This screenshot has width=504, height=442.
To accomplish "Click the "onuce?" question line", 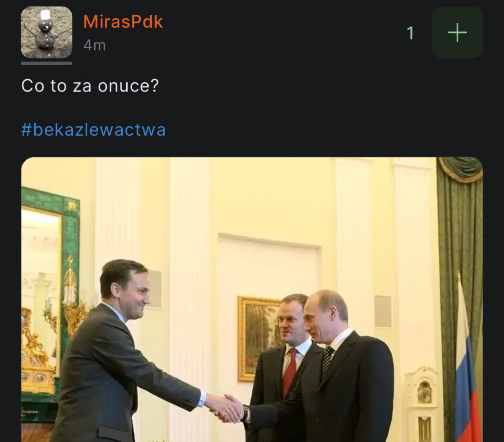I will [x=90, y=86].
